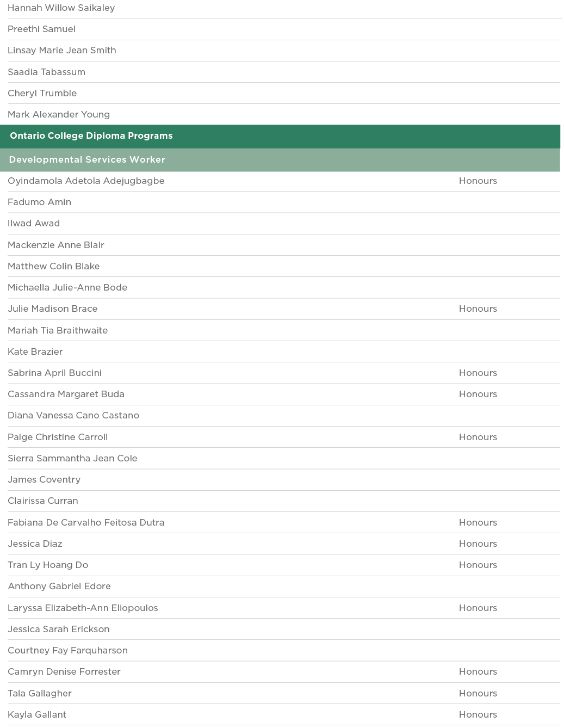Click Honours beside Oyindamola Adetola Adejugbagbe

click(x=478, y=181)
